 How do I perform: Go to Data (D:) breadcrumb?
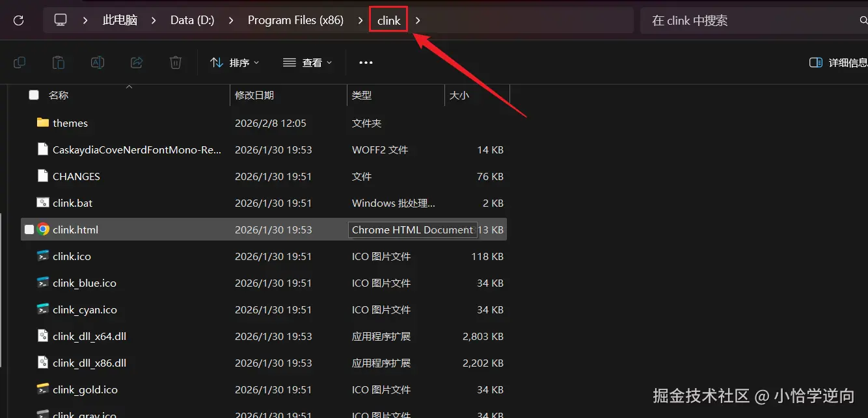[x=192, y=20]
